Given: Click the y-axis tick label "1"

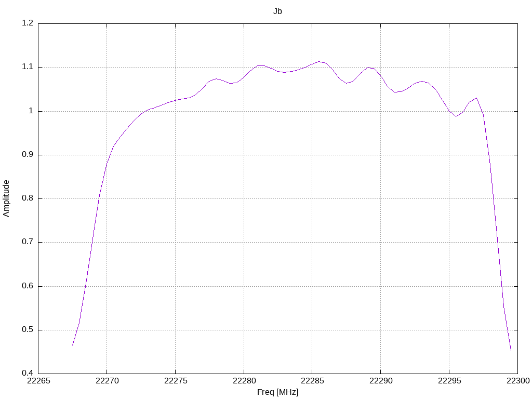Looking at the screenshot, I should pos(31,111).
